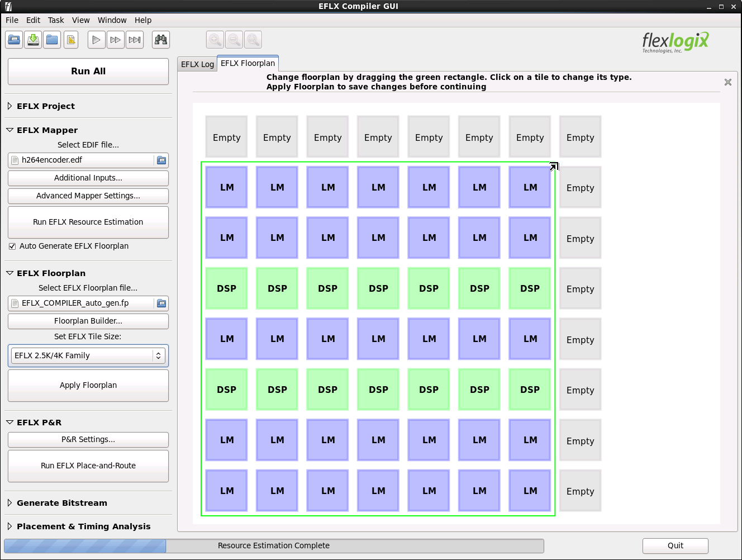742x560 pixels.
Task: Expand Placement & Timing Analysis section
Action: coord(9,526)
